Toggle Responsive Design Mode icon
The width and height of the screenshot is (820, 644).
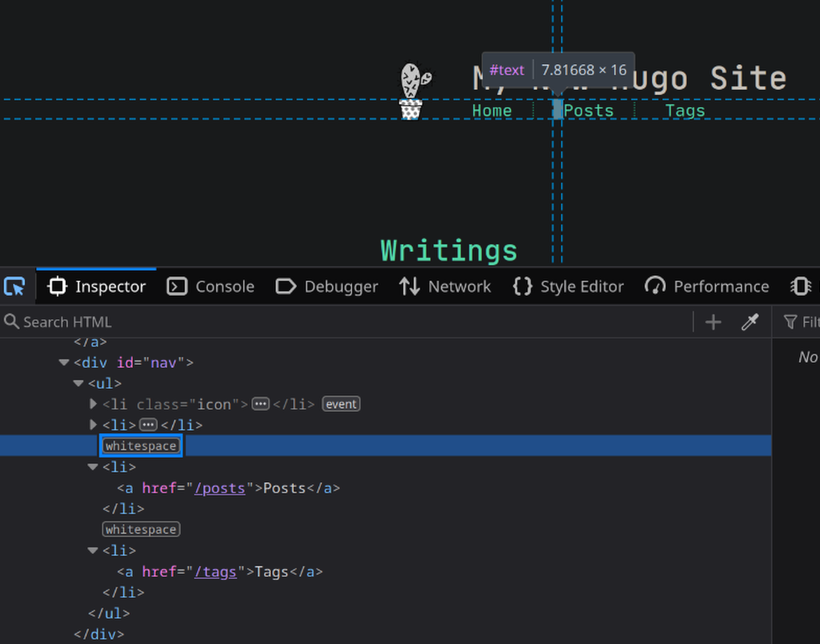click(801, 286)
